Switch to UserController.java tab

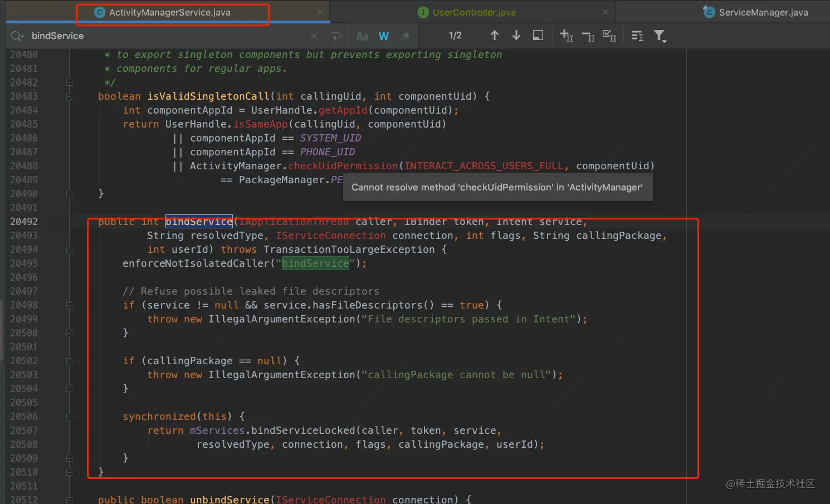[x=474, y=12]
